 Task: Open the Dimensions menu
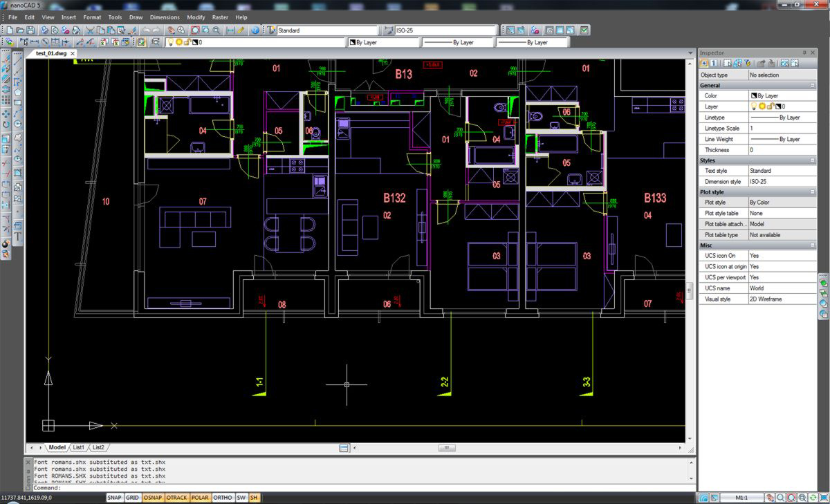tap(165, 17)
